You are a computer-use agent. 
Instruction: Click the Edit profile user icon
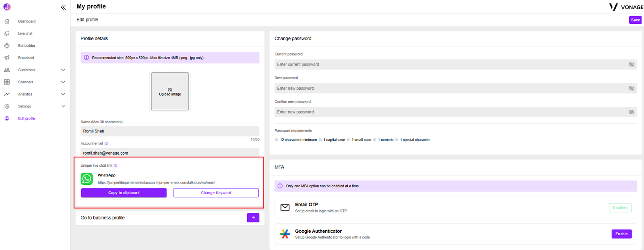click(x=7, y=118)
